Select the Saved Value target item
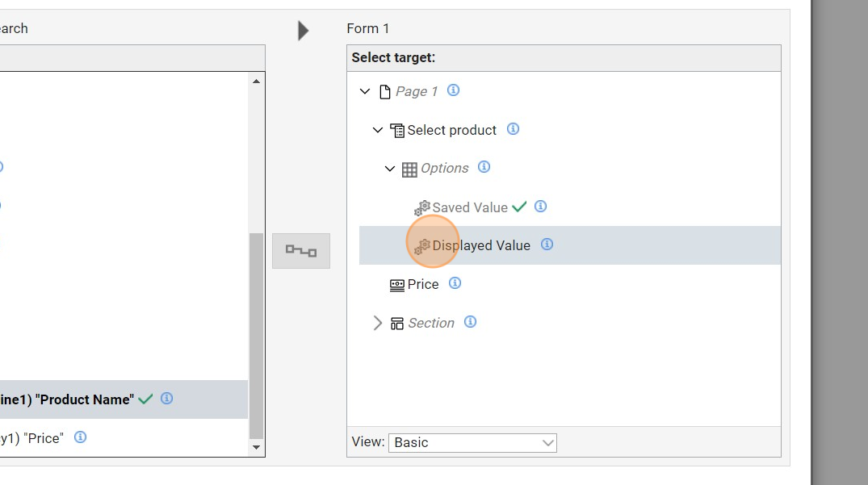868x485 pixels. [x=469, y=207]
